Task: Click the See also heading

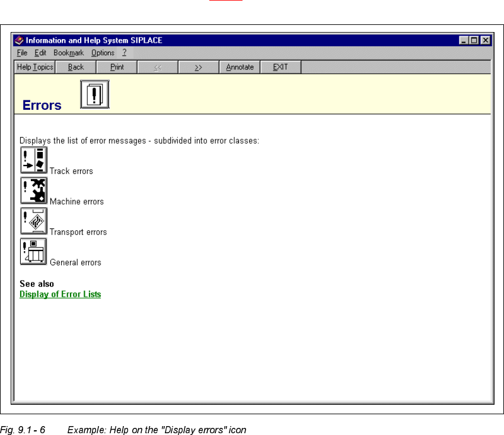Action: [x=37, y=284]
